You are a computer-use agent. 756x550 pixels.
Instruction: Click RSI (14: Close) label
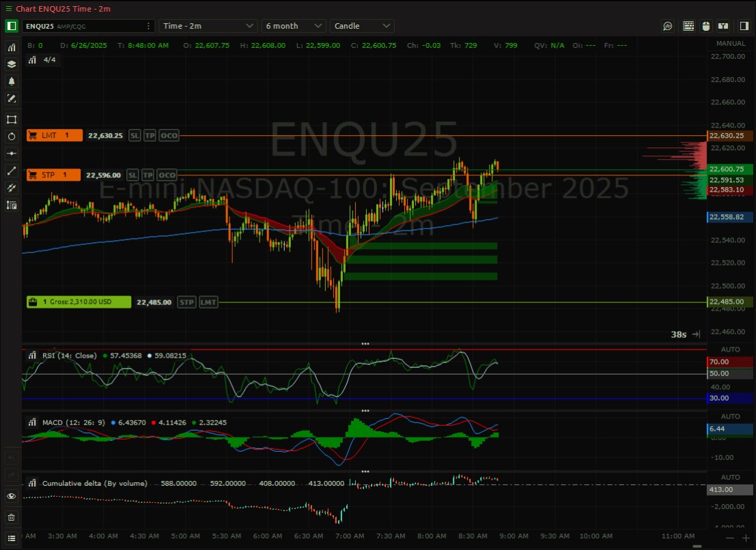tap(70, 356)
